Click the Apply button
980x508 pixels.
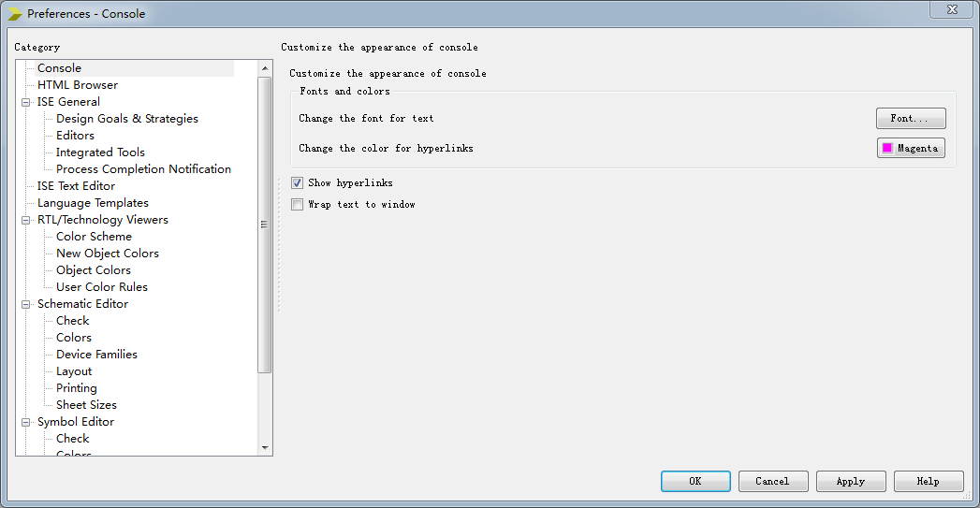pyautogui.click(x=851, y=481)
